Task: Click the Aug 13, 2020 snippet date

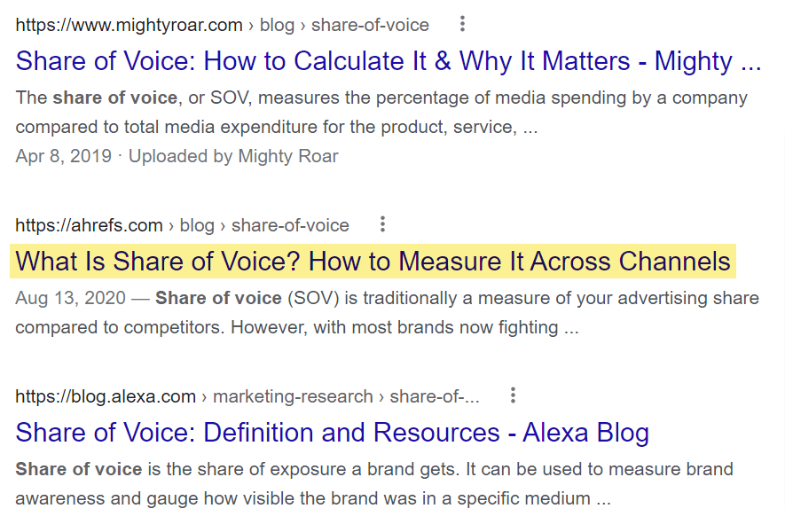Action: pos(74,298)
